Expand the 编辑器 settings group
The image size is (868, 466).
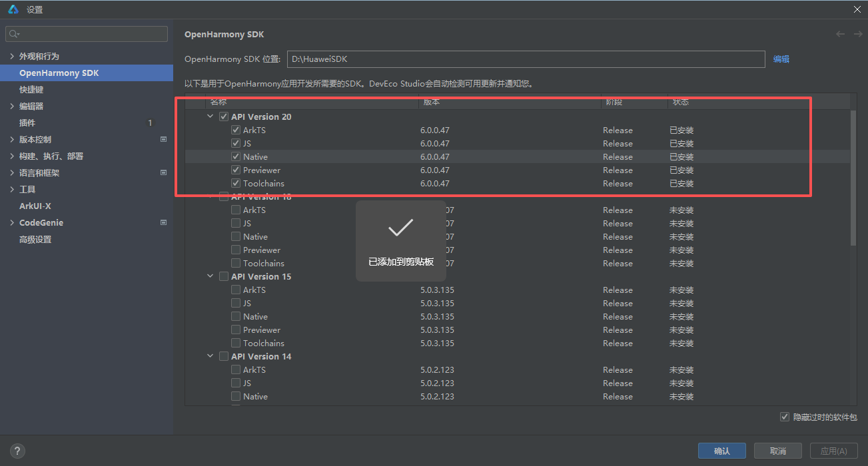coord(12,107)
